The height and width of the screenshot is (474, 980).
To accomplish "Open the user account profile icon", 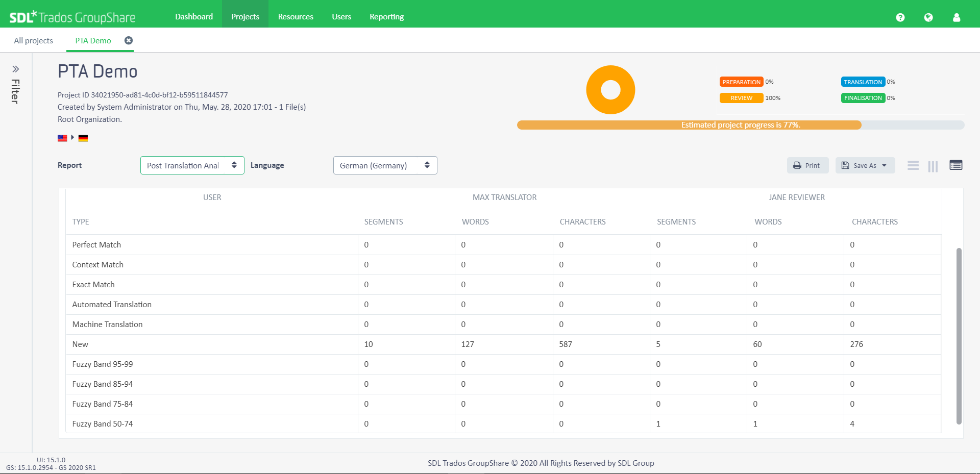I will [956, 17].
